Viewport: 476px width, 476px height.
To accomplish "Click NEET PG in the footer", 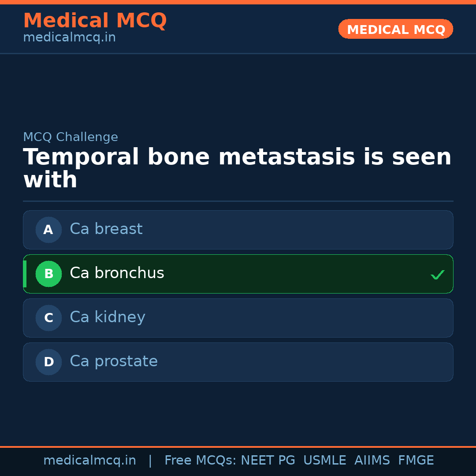I will pyautogui.click(x=268, y=461).
